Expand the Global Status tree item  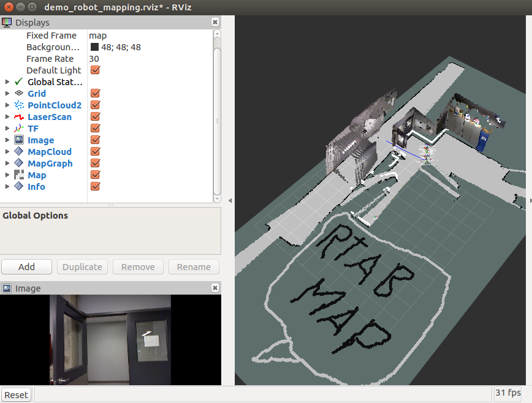tap(7, 82)
